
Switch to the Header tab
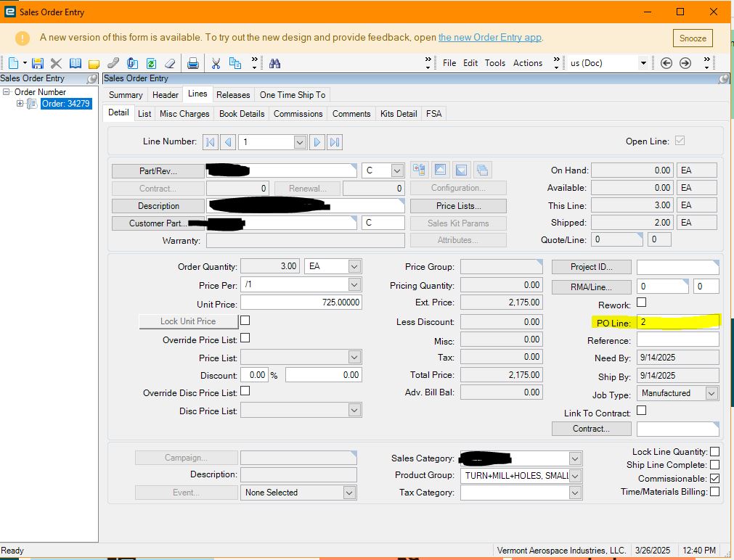166,95
